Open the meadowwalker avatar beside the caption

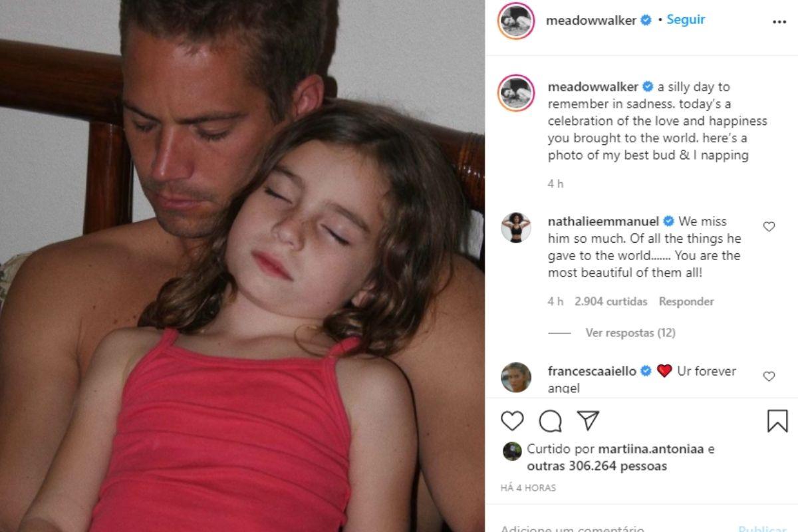tap(516, 92)
